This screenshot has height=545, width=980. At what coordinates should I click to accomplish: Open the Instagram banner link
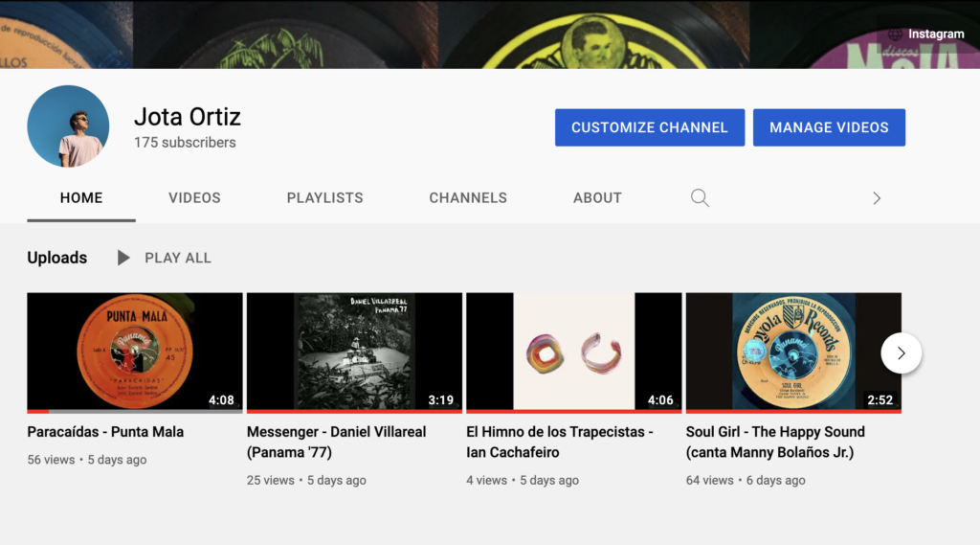click(x=936, y=34)
